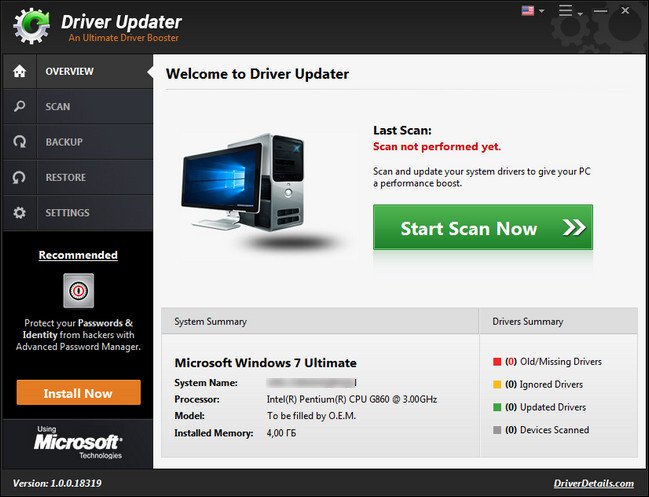Click the Backup circular arrow icon

click(x=19, y=142)
